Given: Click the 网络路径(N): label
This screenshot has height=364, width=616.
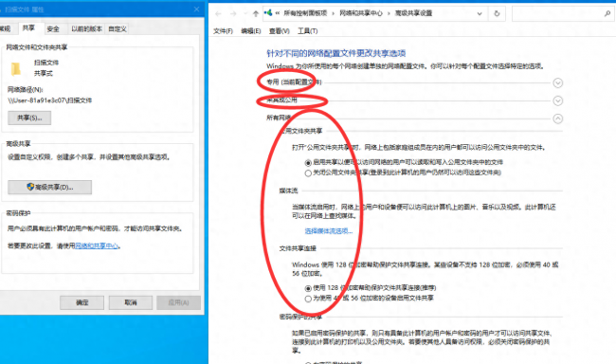Looking at the screenshot, I should [x=26, y=90].
